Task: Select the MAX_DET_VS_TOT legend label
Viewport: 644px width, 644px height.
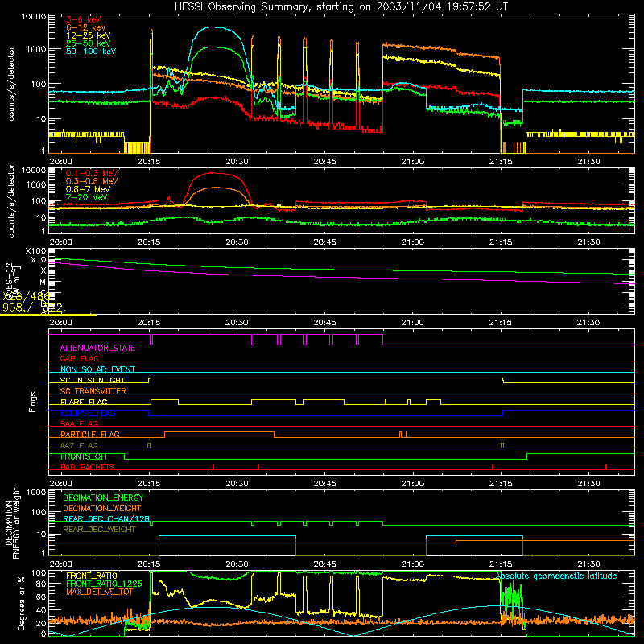Action: [x=99, y=592]
